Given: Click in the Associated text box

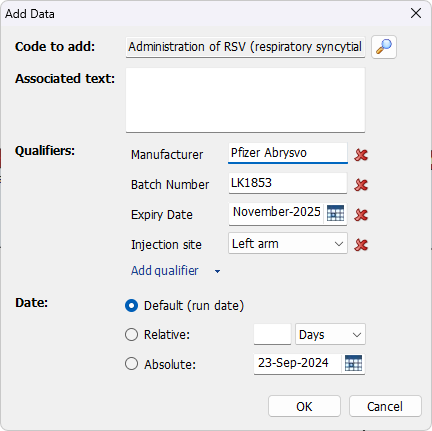Looking at the screenshot, I should [245, 100].
